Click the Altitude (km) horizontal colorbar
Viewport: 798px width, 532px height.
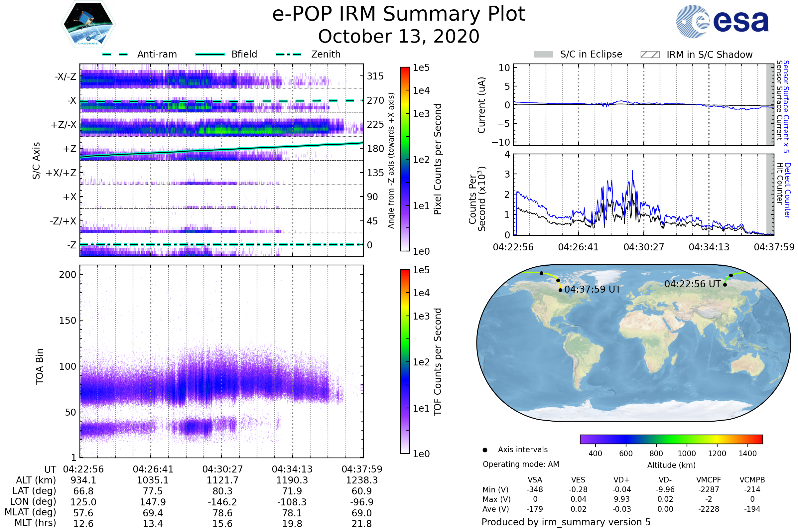[x=671, y=439]
